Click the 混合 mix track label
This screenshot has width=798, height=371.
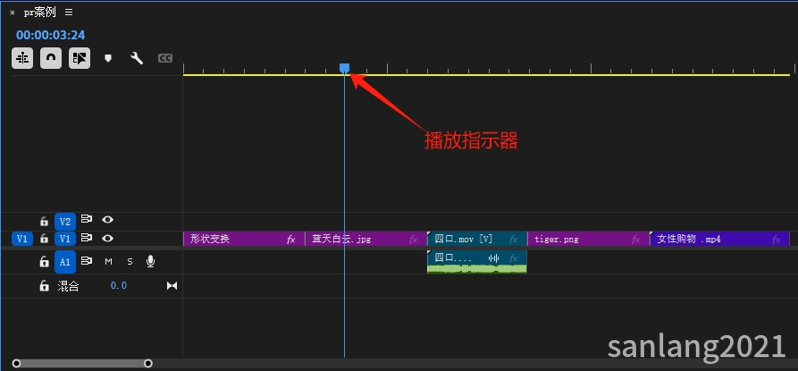point(68,286)
